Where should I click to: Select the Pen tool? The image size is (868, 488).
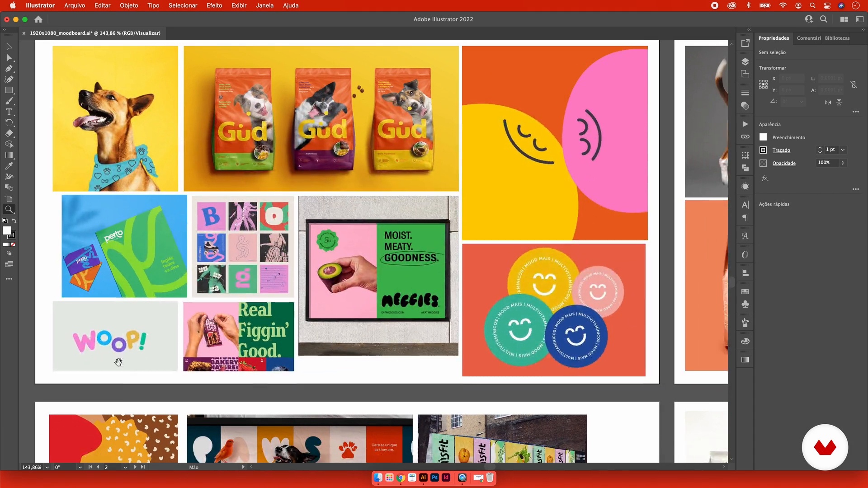click(9, 69)
